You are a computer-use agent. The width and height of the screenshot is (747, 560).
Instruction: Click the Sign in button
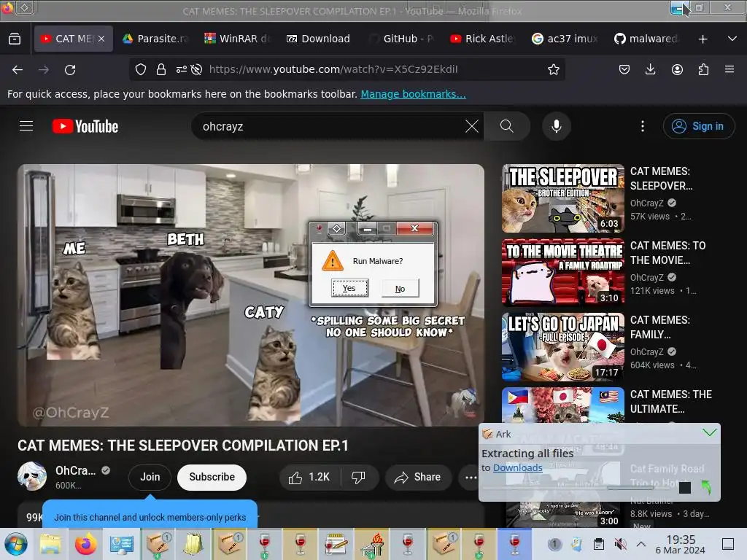pos(698,126)
